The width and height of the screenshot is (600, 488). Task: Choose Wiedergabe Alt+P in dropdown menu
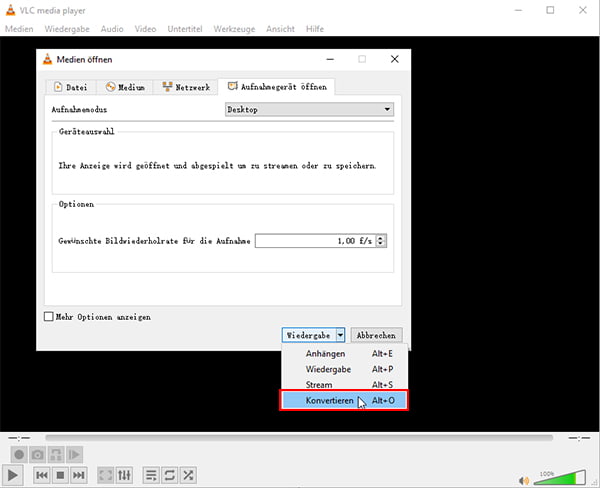[x=344, y=369]
